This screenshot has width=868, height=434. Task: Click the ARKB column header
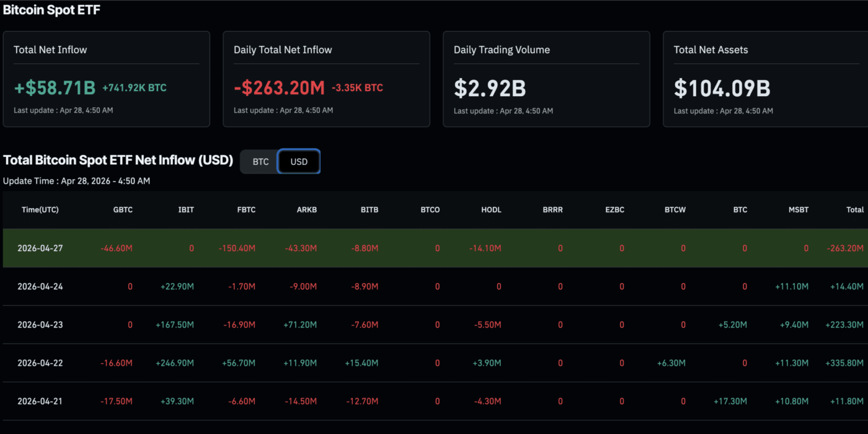point(306,210)
